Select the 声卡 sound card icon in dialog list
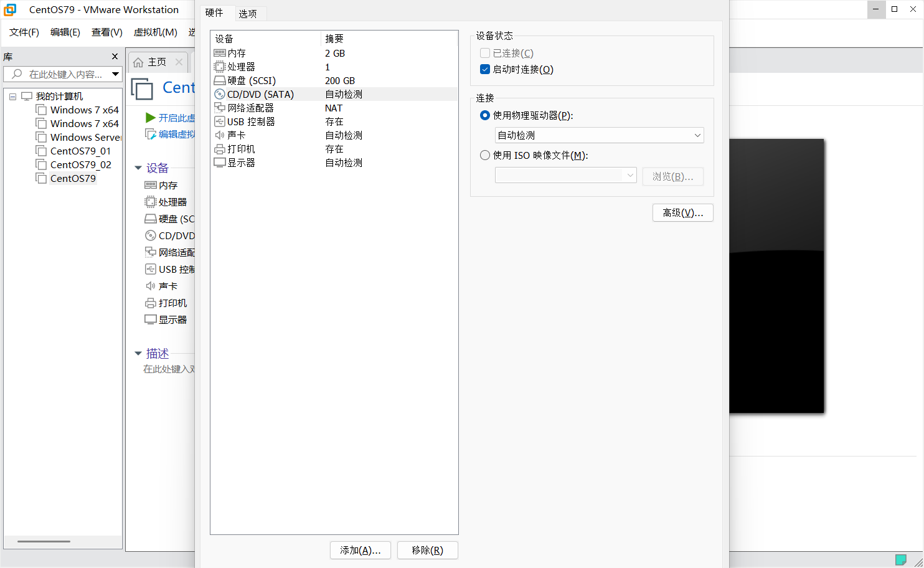This screenshot has width=924, height=568. click(x=219, y=135)
